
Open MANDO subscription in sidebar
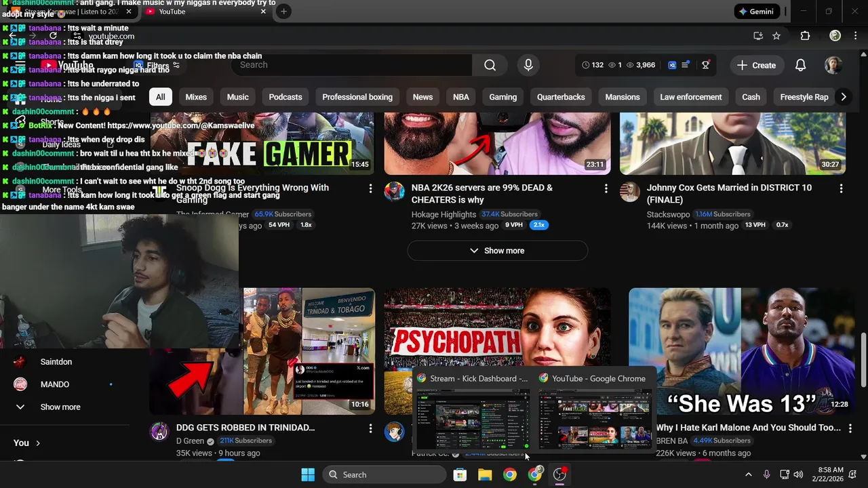(55, 384)
